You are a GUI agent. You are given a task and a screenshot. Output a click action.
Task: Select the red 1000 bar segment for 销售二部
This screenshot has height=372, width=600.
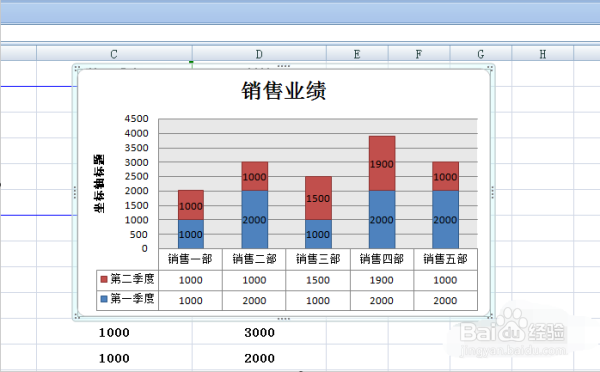pos(254,176)
